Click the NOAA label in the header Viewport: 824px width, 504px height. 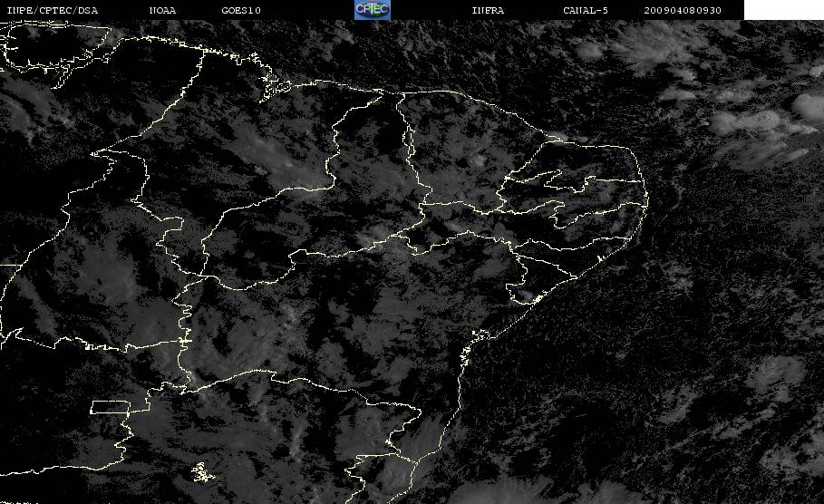coord(162,11)
